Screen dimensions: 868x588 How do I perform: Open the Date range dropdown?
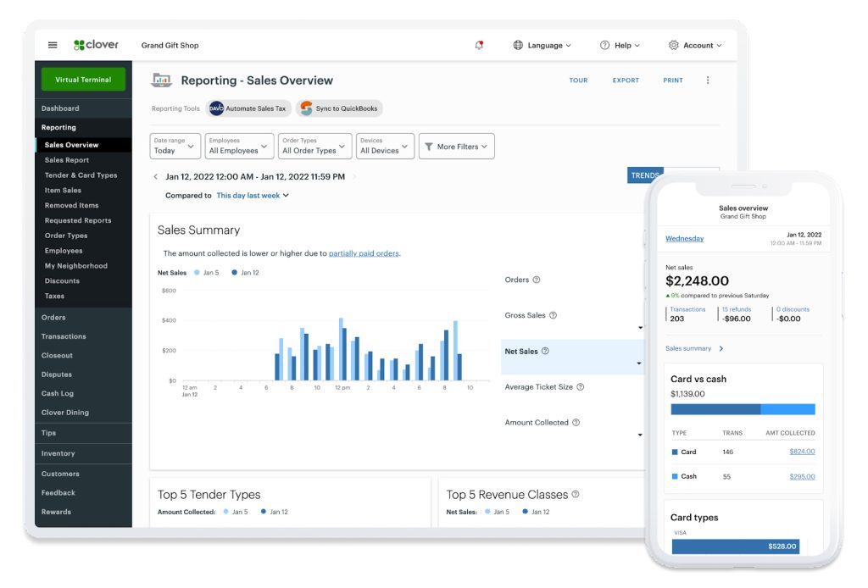[x=175, y=146]
